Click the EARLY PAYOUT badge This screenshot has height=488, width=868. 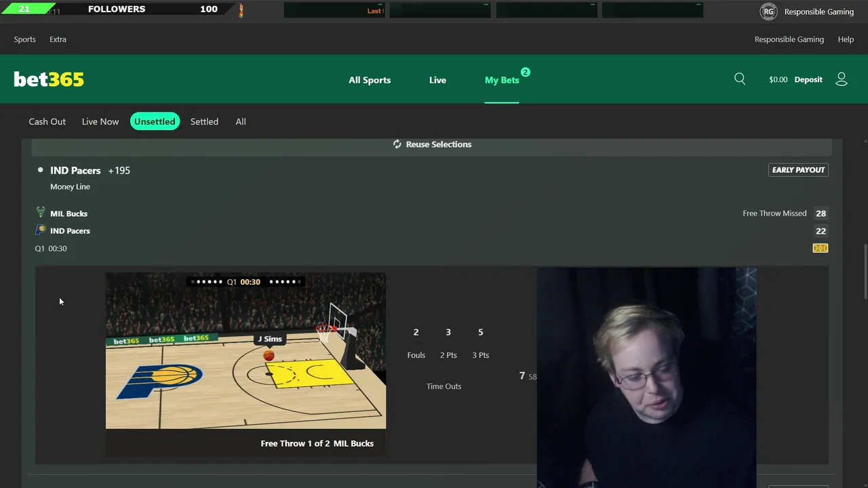point(798,170)
